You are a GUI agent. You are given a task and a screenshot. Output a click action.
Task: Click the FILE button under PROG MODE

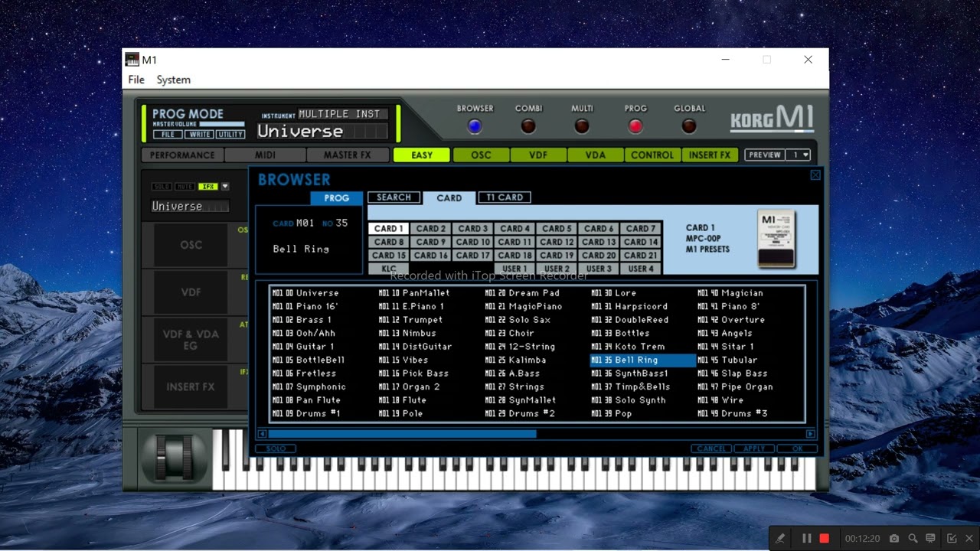click(x=168, y=134)
